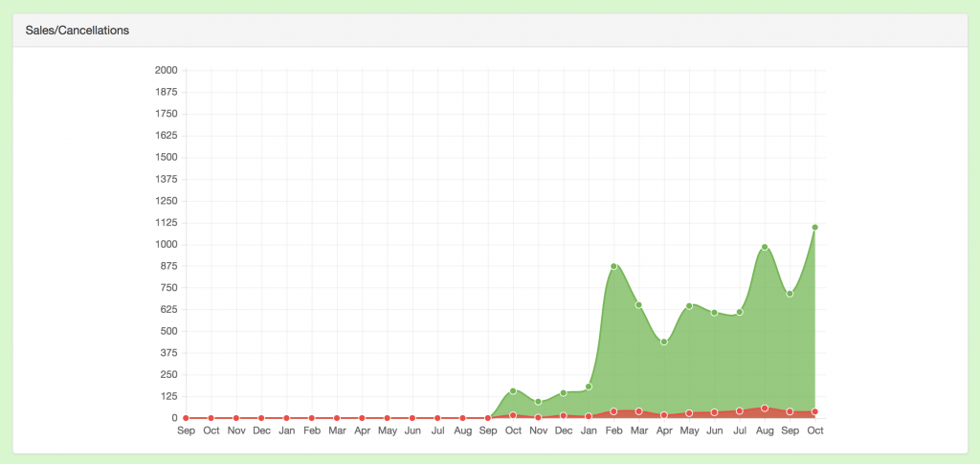Screen dimensions: 980x464
Task: Click y-axis label 1375
Action: (167, 179)
